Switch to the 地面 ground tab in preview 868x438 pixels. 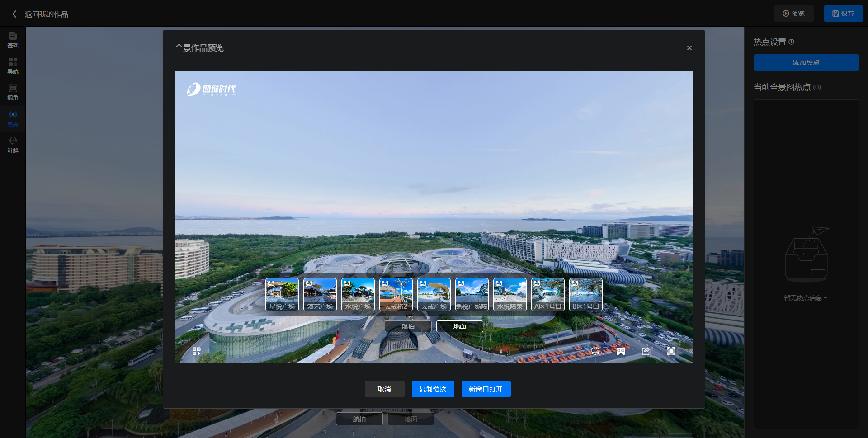(459, 326)
